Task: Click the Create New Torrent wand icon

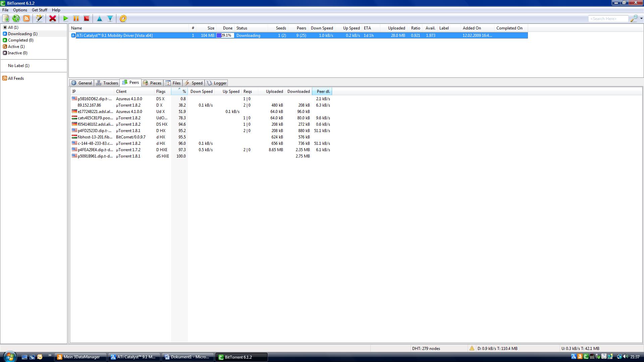Action: 40,19
